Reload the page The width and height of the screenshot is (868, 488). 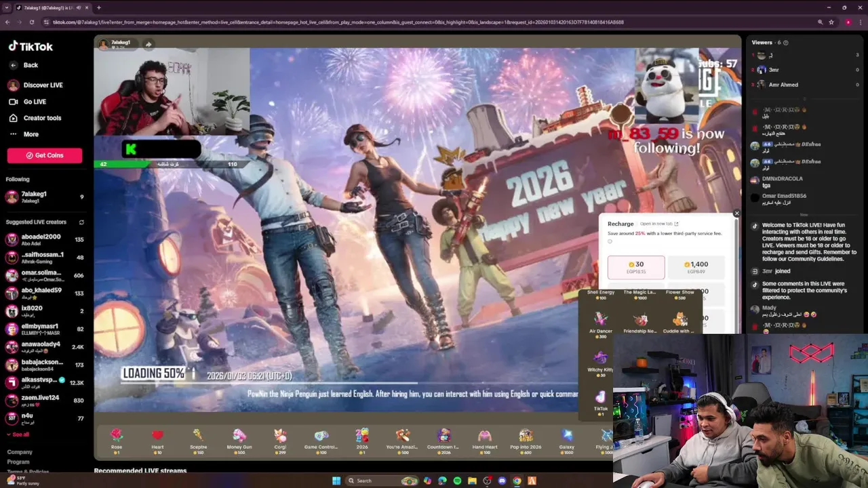pos(32,22)
